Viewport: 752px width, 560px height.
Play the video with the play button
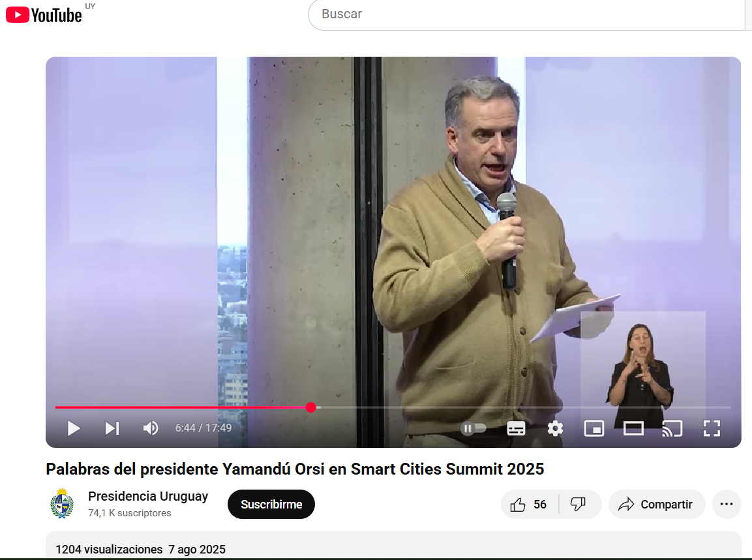[74, 428]
